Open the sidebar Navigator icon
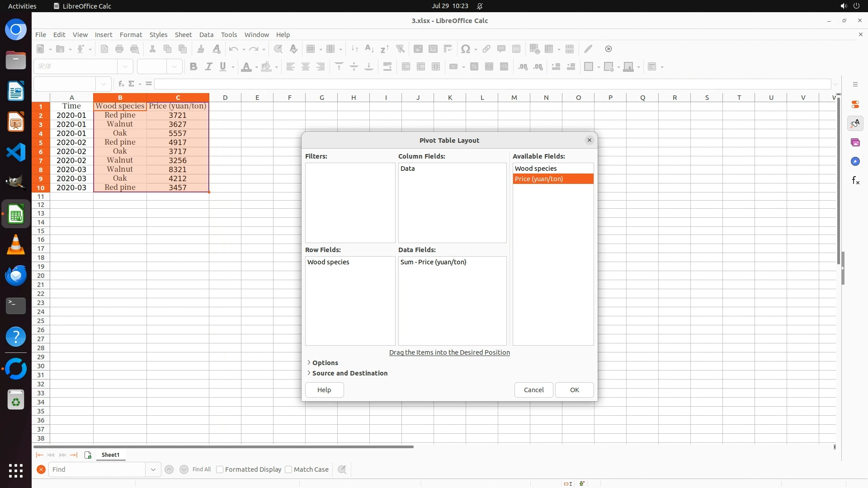The width and height of the screenshot is (868, 488). coord(855,161)
